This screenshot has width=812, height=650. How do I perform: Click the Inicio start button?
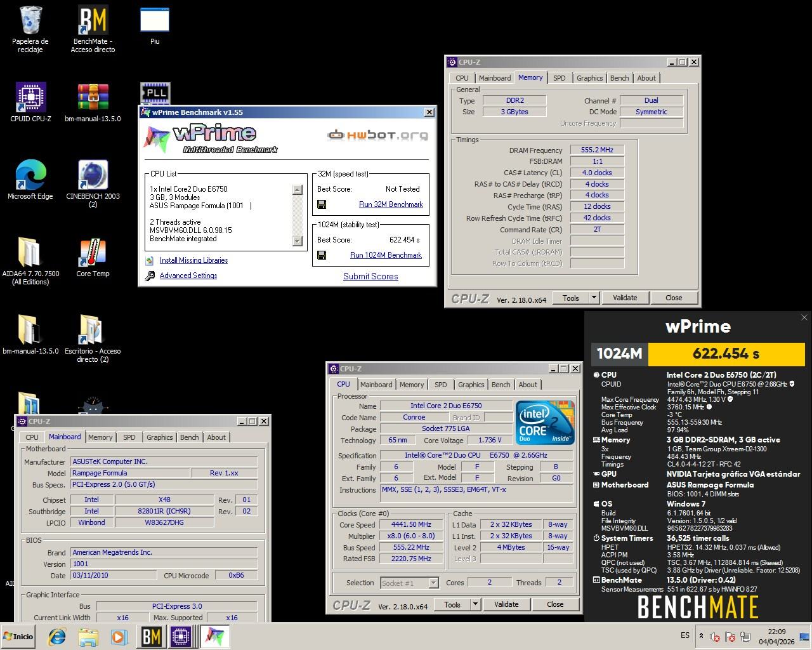coord(18,636)
